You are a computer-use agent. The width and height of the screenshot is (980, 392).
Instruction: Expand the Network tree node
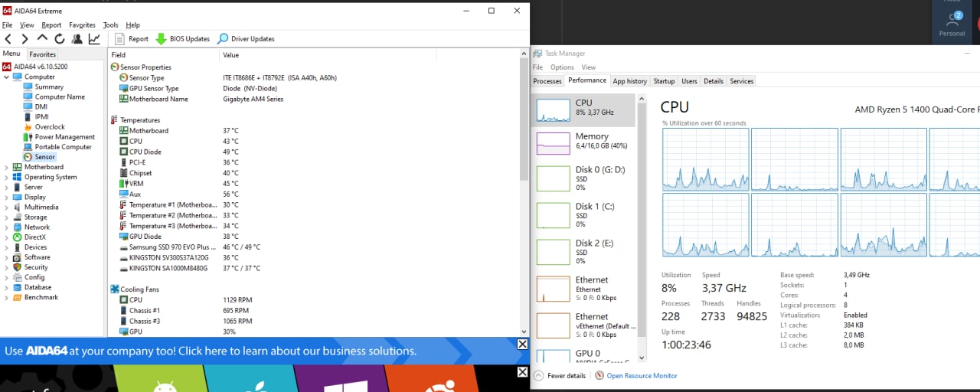[7, 227]
